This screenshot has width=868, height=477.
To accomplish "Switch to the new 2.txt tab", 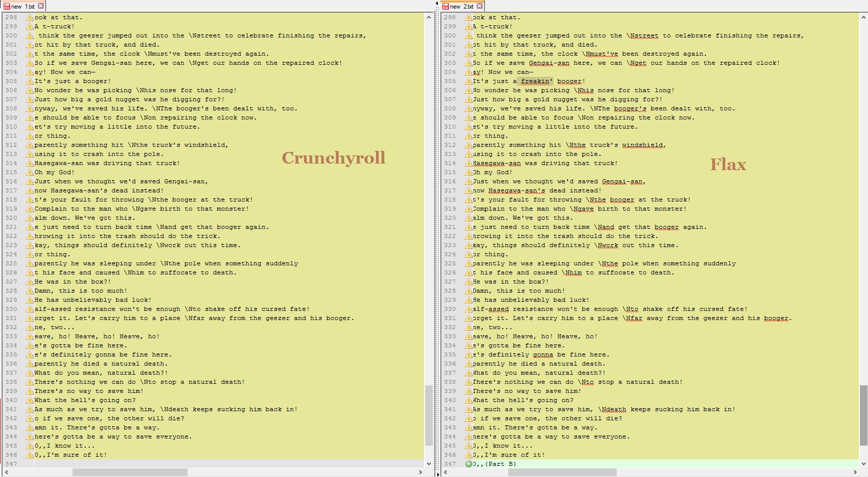I will pos(462,6).
